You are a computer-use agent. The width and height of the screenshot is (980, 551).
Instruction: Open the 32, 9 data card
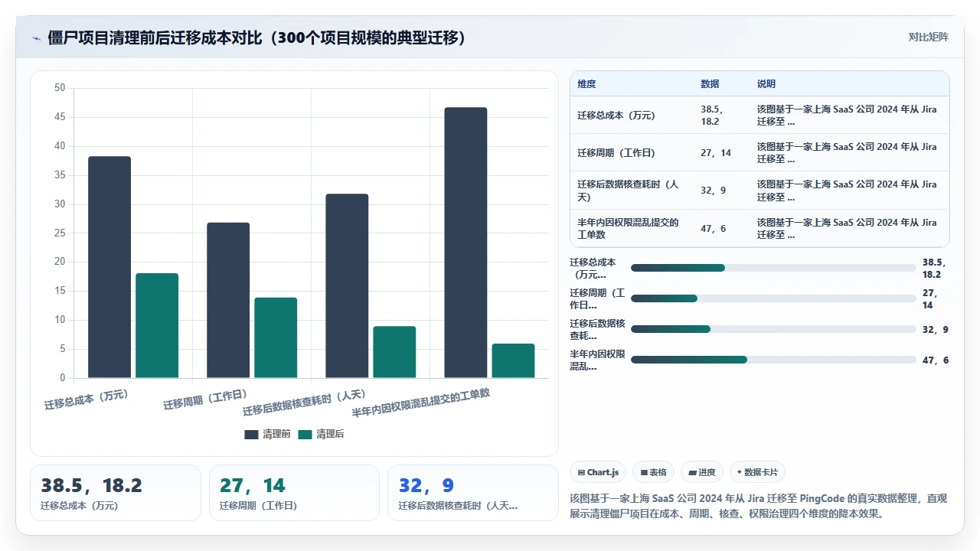click(473, 493)
